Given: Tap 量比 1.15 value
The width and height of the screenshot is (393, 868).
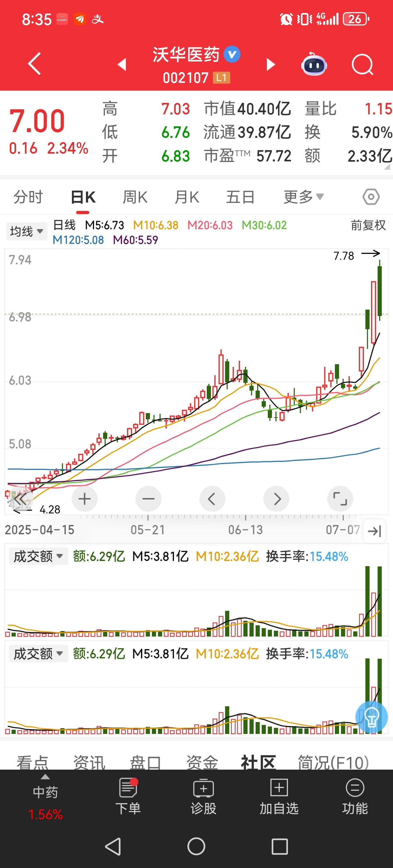Looking at the screenshot, I should 349,109.
